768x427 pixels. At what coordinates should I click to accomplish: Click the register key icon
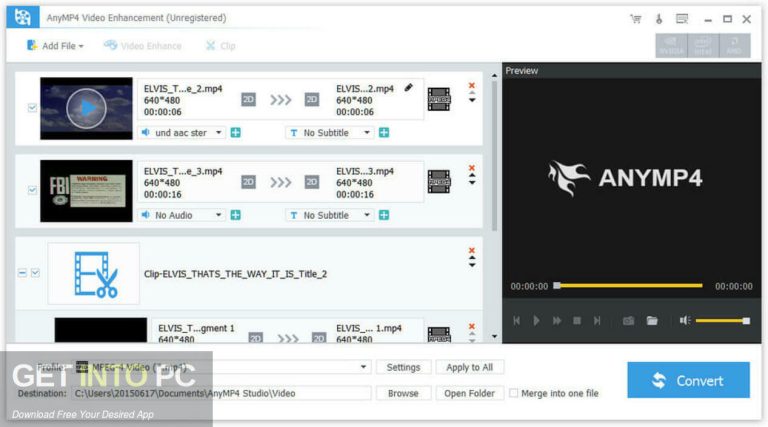[659, 19]
